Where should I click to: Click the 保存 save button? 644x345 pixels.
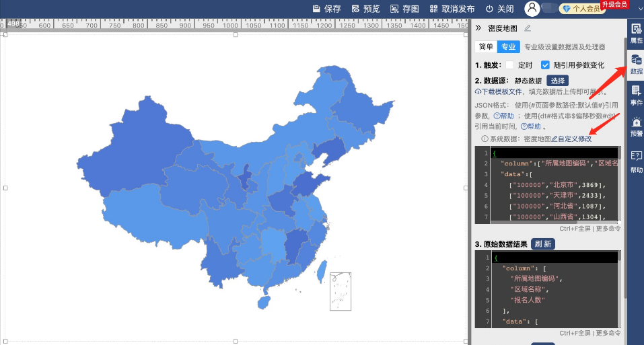(327, 9)
